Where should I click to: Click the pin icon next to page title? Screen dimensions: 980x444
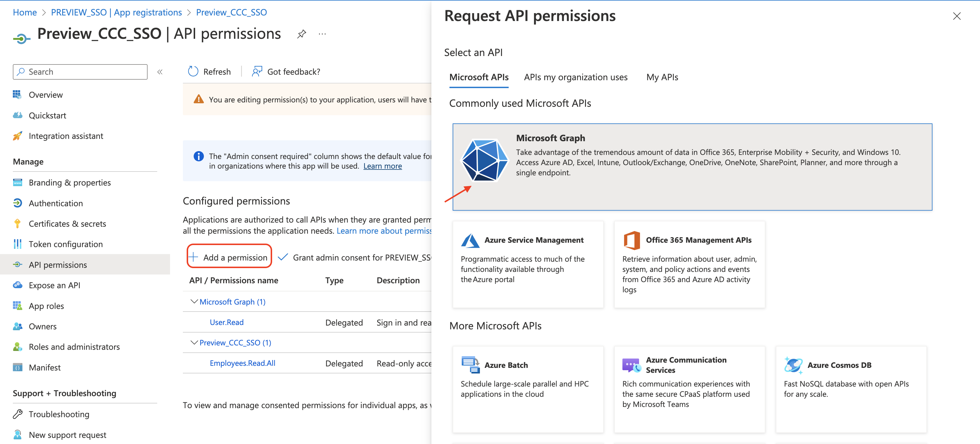301,34
